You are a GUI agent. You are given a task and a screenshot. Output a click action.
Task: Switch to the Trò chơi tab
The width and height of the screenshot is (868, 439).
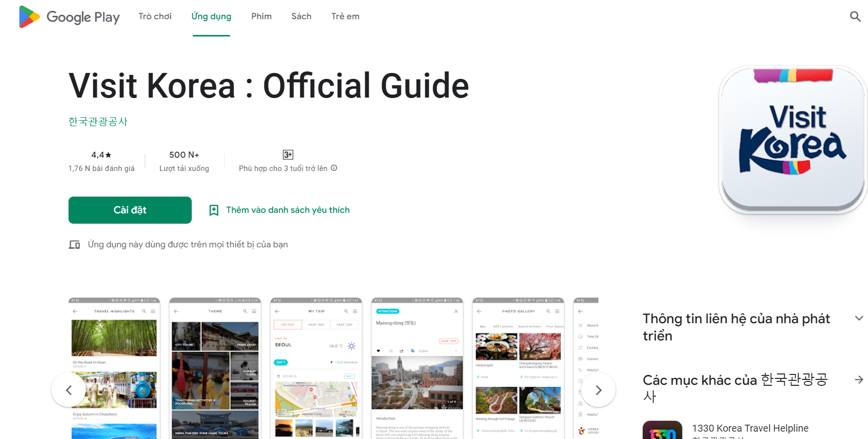(x=155, y=17)
